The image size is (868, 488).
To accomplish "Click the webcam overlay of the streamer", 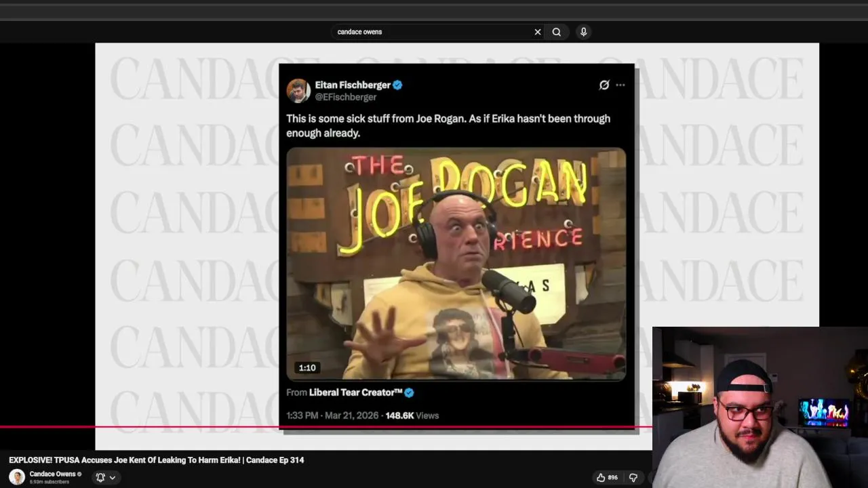I will pos(760,407).
